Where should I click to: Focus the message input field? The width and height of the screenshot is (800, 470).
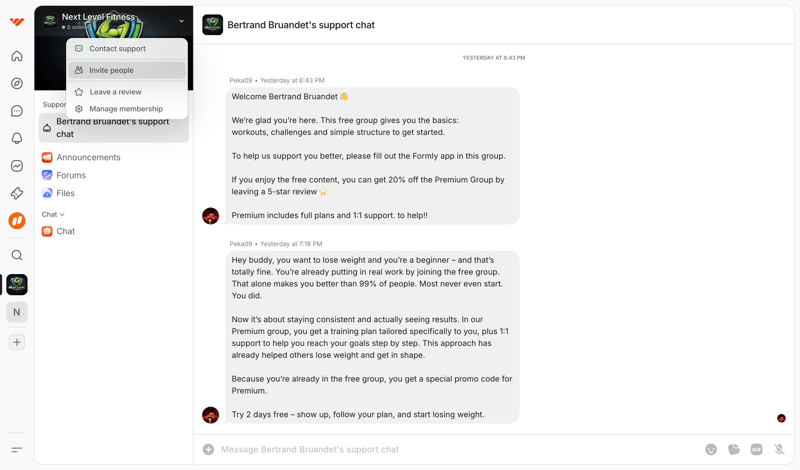[x=450, y=450]
